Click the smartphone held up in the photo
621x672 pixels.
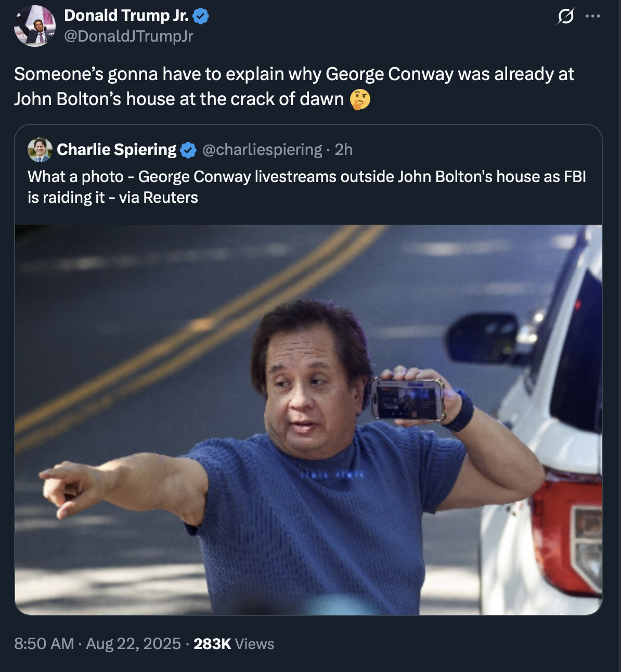point(408,399)
